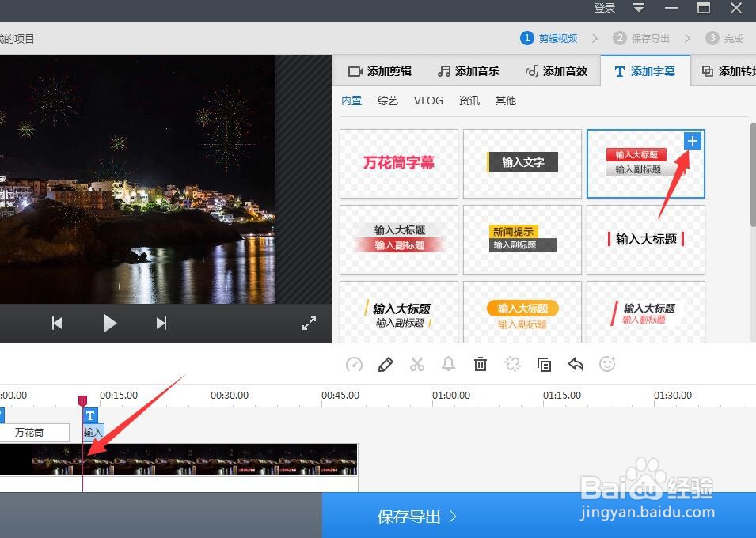Viewport: 756px width, 538px height.
Task: Open the dropdown arrow next to 登录
Action: click(x=638, y=8)
